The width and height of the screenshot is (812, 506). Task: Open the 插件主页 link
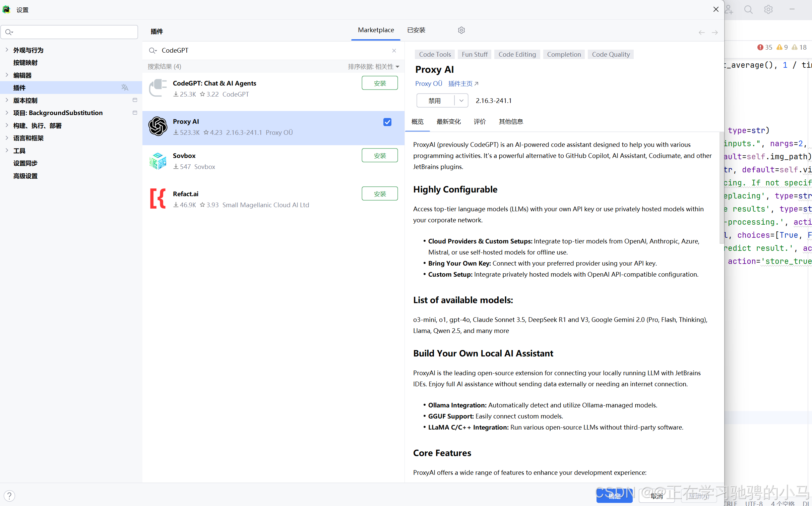coord(463,84)
